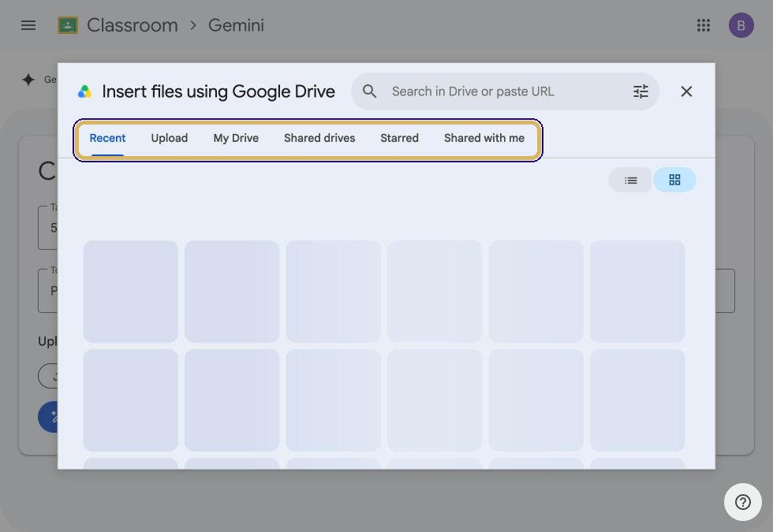
Task: Close the Insert files dialog
Action: (x=686, y=91)
